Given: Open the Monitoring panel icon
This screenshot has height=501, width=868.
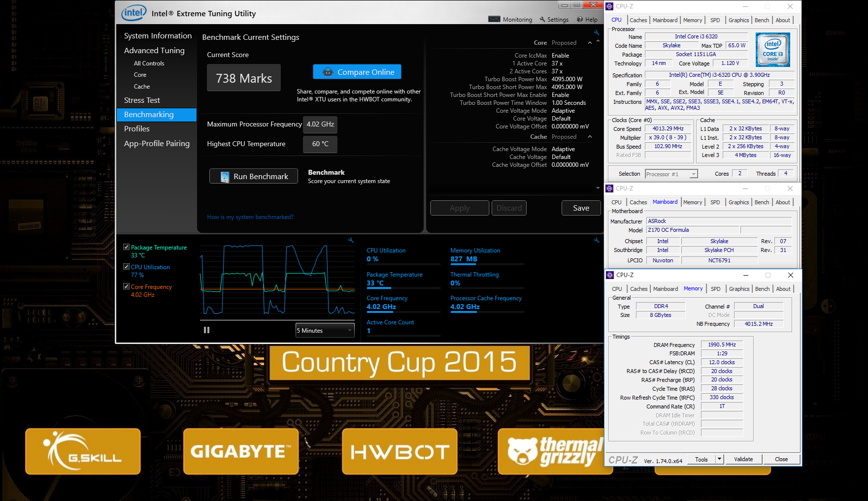Looking at the screenshot, I should tap(494, 19).
